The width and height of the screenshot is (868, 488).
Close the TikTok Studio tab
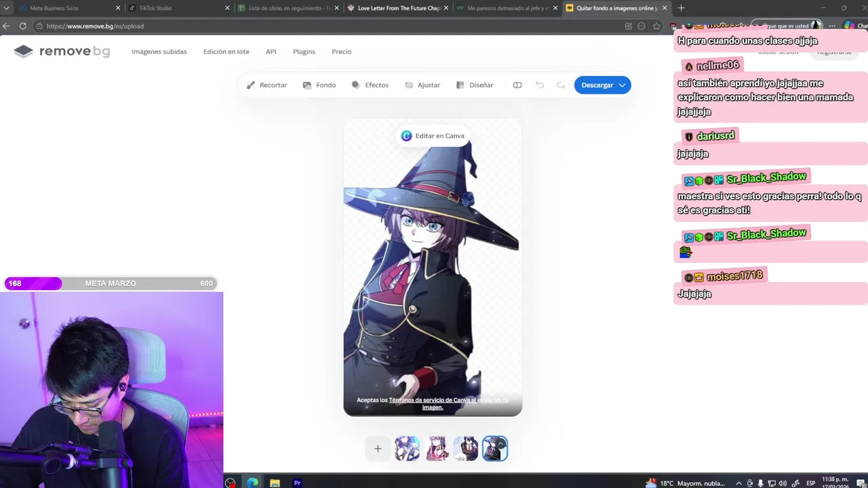(x=227, y=8)
